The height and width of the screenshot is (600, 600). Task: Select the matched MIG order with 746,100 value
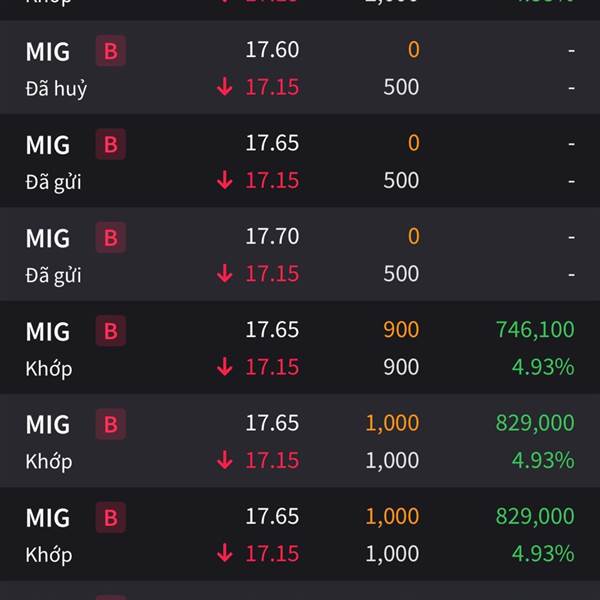pyautogui.click(x=300, y=347)
